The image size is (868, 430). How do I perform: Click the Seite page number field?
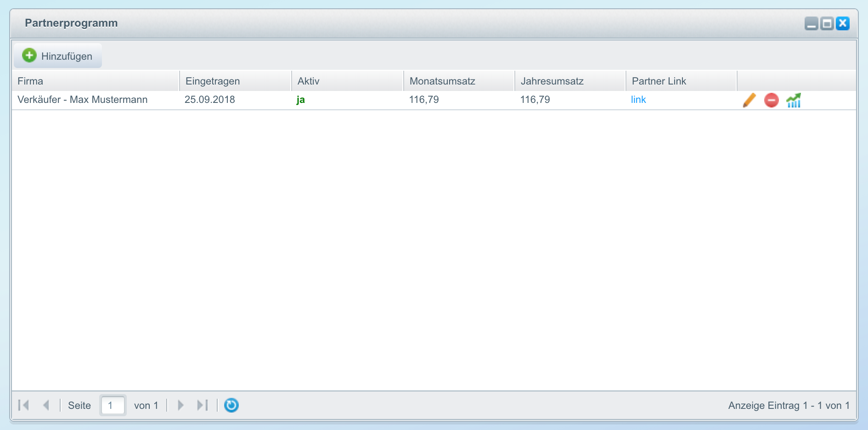coord(113,405)
